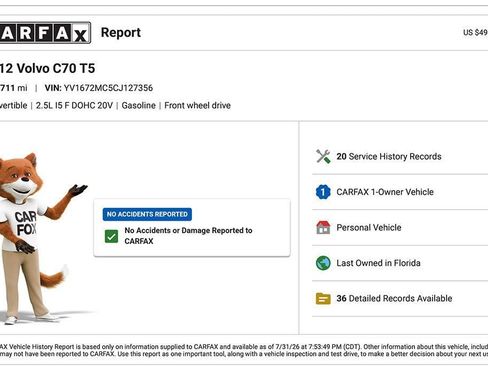
Task: Select Last Owned in Florida entry
Action: [400, 263]
